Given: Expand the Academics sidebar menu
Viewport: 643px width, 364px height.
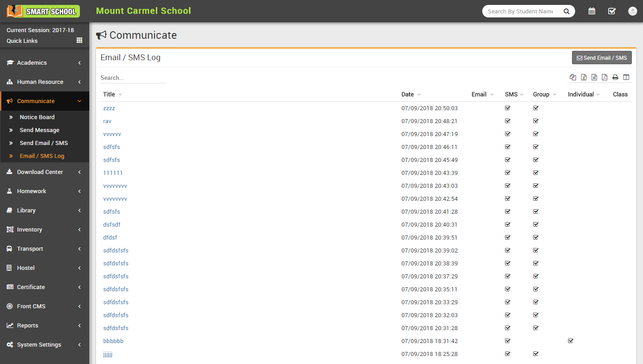Looking at the screenshot, I should 44,63.
